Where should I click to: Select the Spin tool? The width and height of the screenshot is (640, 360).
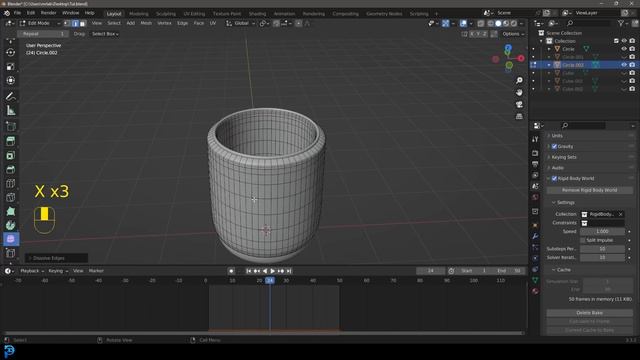pos(11,225)
